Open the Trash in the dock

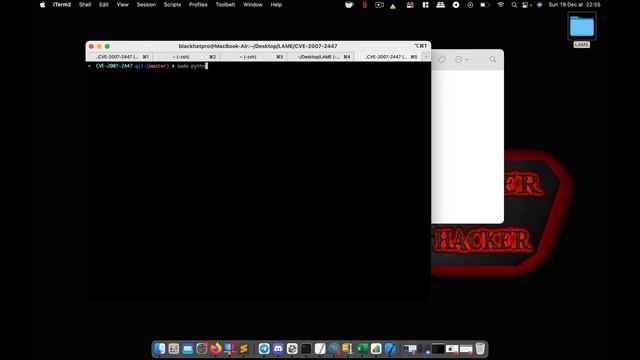tap(480, 349)
